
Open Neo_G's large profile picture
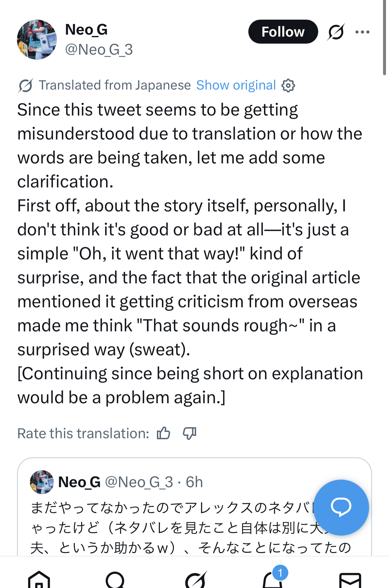coord(37,40)
